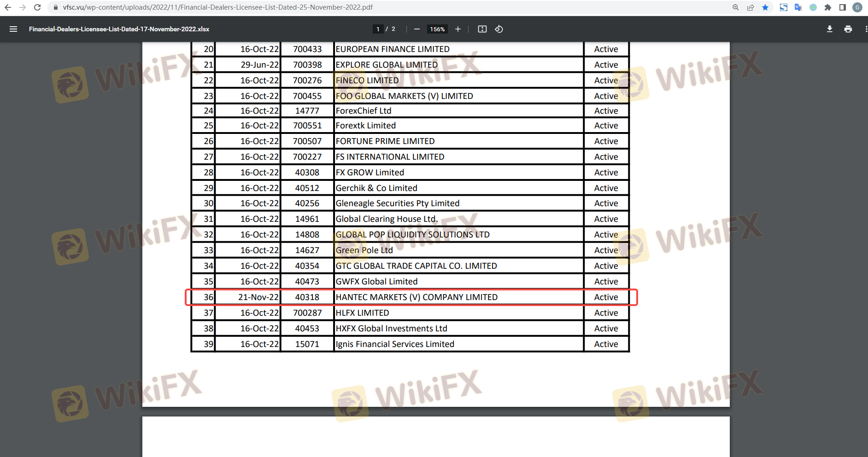Go back to previous page

(8, 7)
